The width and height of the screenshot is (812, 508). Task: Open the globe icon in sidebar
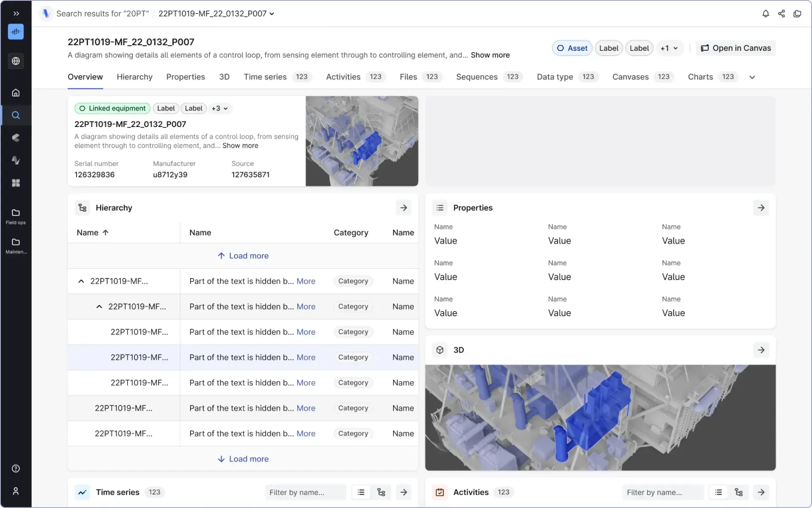[x=16, y=61]
